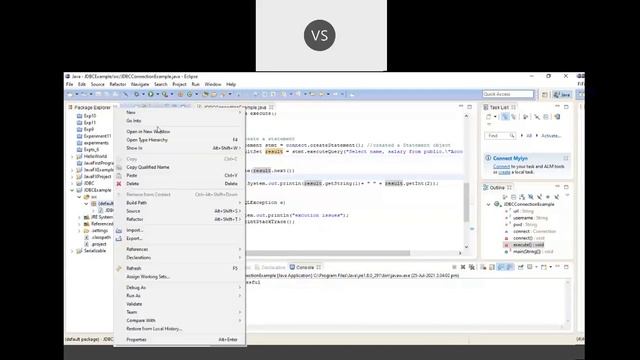Choose Open in New Window

[180, 131]
